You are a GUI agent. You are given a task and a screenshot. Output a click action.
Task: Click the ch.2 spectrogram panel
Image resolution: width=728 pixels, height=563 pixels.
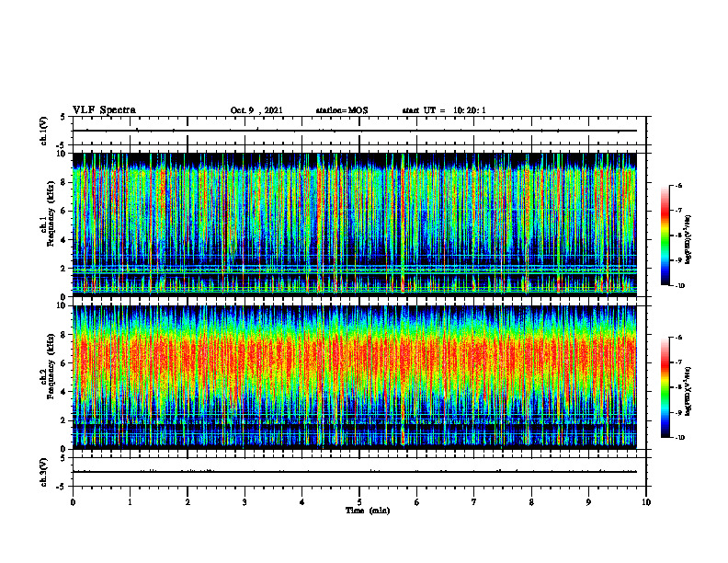pyautogui.click(x=355, y=377)
